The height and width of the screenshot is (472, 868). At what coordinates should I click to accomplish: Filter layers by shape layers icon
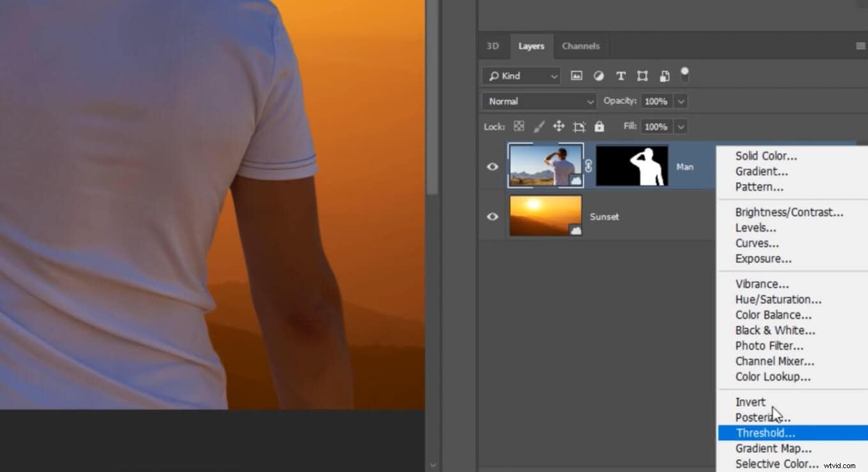point(642,75)
